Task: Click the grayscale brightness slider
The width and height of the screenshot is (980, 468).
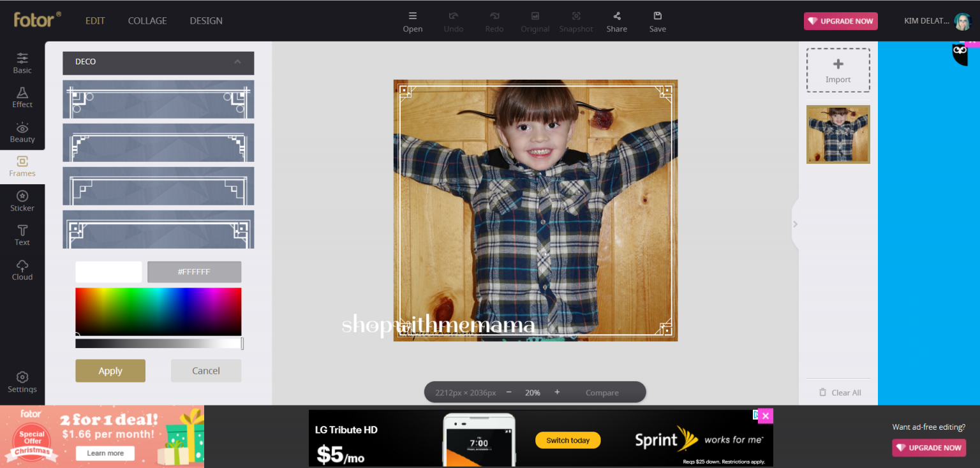Action: coord(158,344)
